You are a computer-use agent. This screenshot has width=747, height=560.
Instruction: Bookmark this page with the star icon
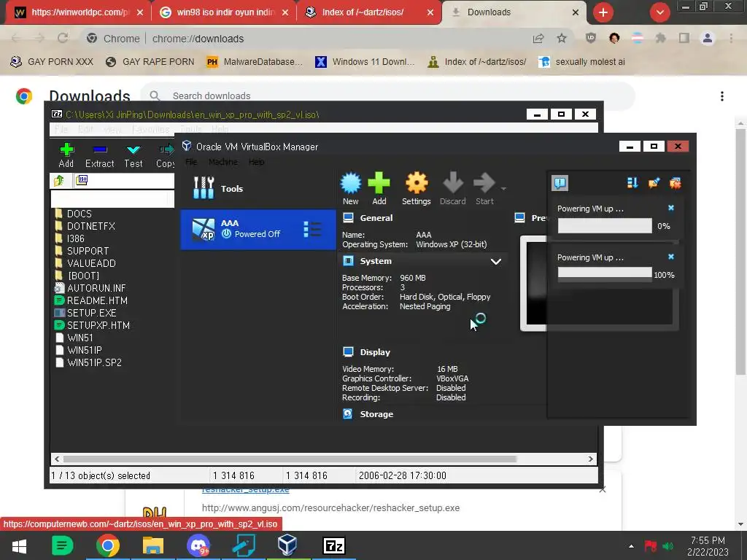pos(562,38)
